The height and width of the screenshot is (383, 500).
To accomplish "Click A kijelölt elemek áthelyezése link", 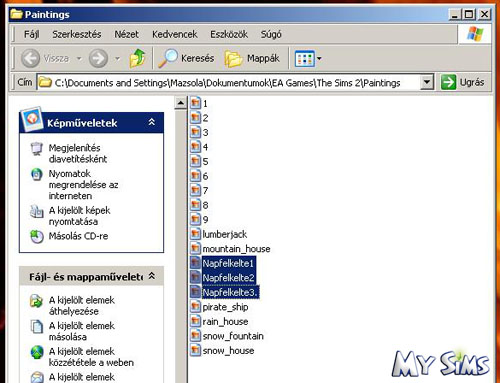I will pos(82,305).
